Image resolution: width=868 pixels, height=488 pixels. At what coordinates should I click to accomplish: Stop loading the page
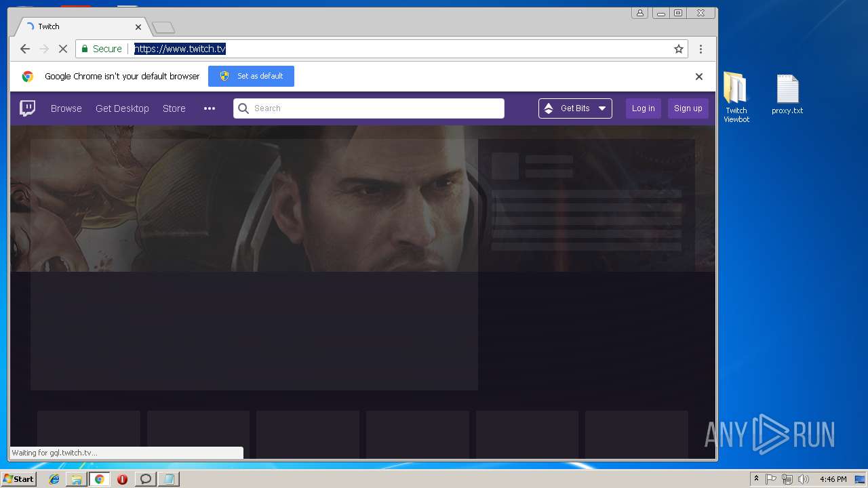point(62,49)
